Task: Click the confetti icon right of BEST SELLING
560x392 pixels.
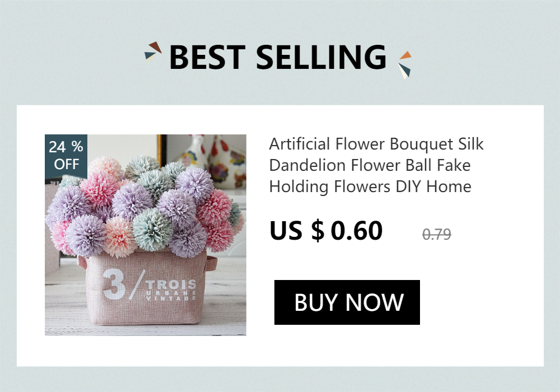Action: point(405,64)
